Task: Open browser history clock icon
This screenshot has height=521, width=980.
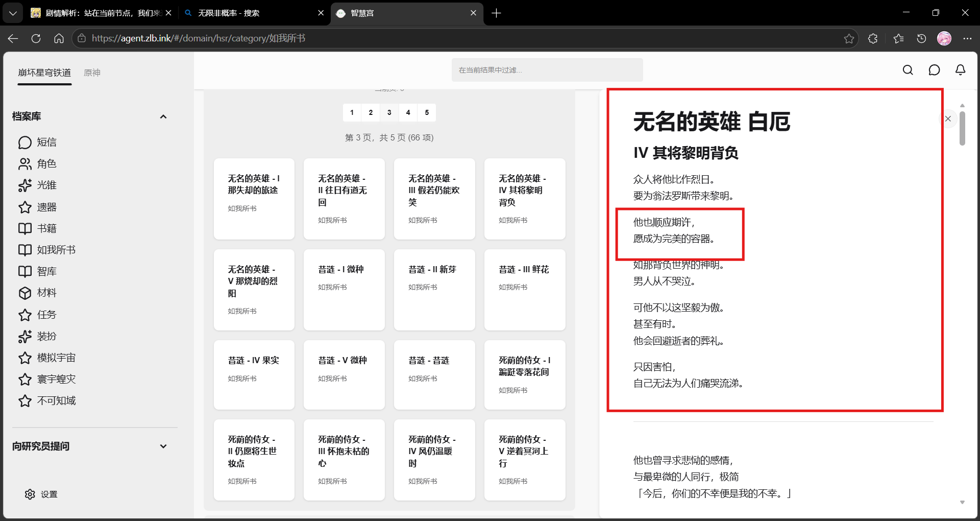Action: pos(921,38)
